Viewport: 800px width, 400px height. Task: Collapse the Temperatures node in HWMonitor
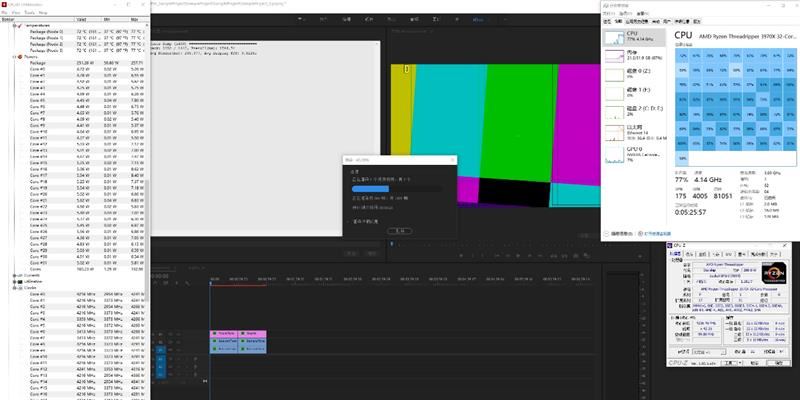[x=14, y=25]
